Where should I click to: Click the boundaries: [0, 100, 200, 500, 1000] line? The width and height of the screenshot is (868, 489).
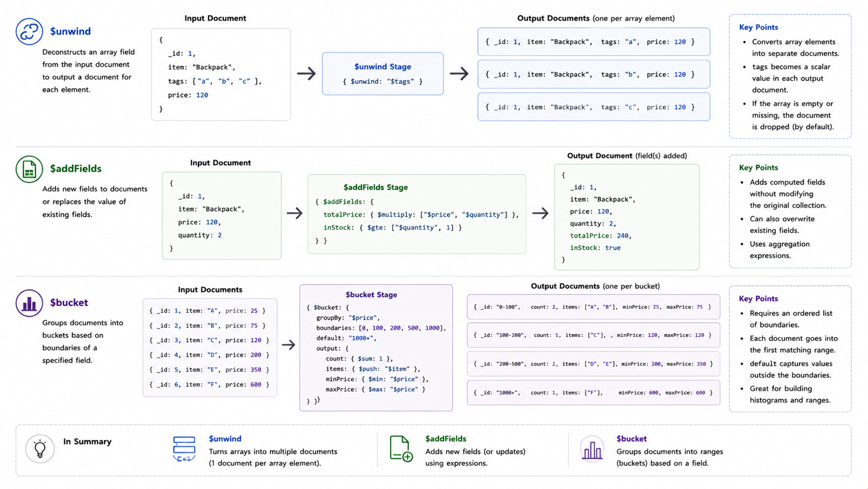point(381,328)
